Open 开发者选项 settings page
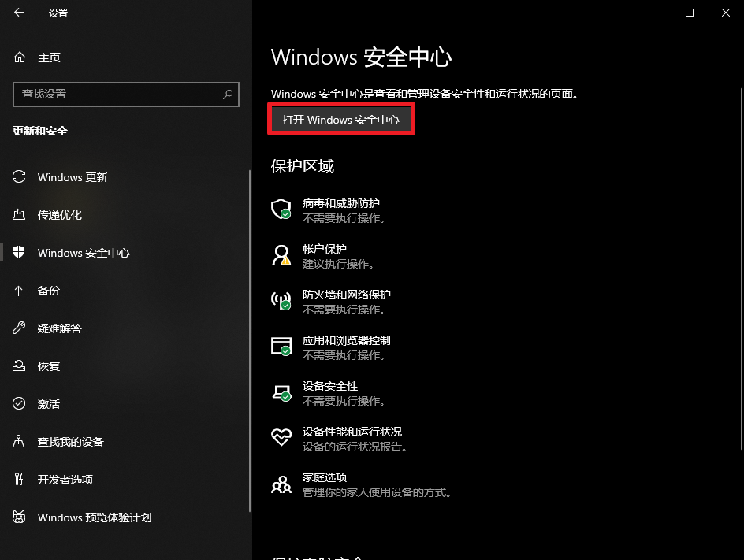The image size is (744, 560). (x=65, y=480)
